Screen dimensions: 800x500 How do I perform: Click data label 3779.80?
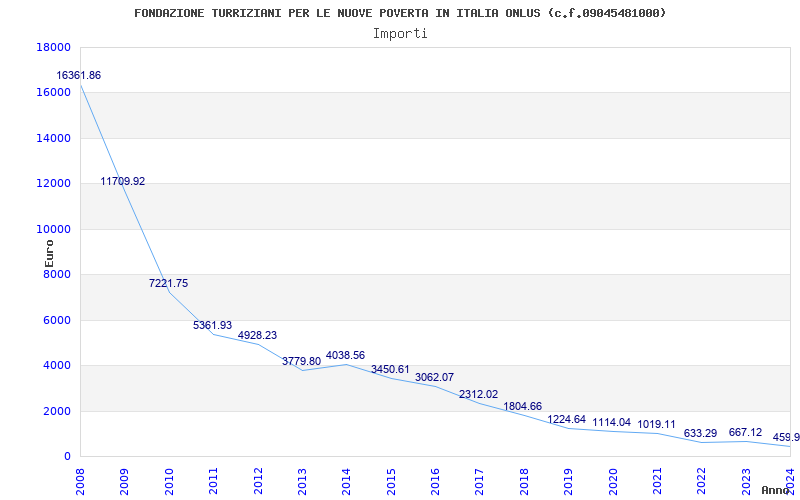tap(302, 361)
